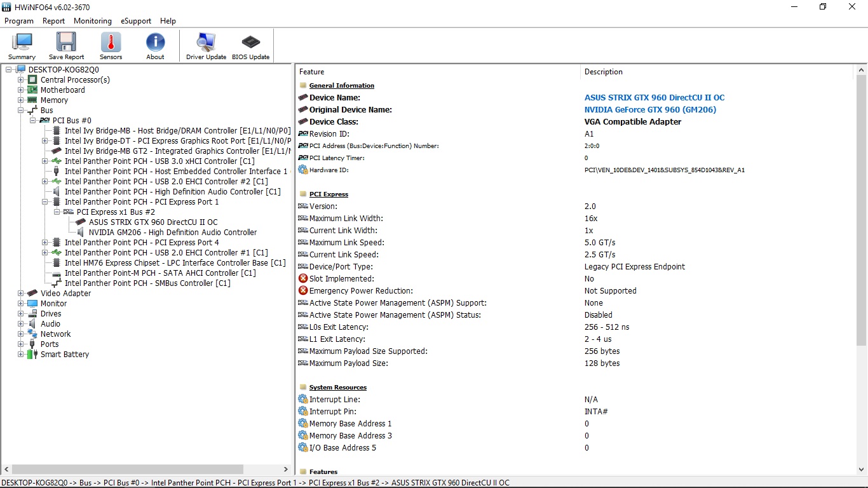This screenshot has width=868, height=488.
Task: Click the Memory module icon
Action: tap(32, 100)
